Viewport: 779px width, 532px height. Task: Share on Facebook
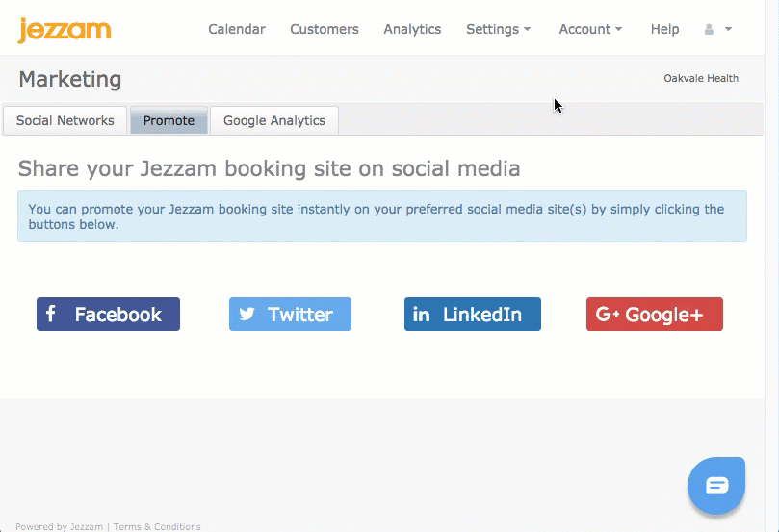point(108,315)
